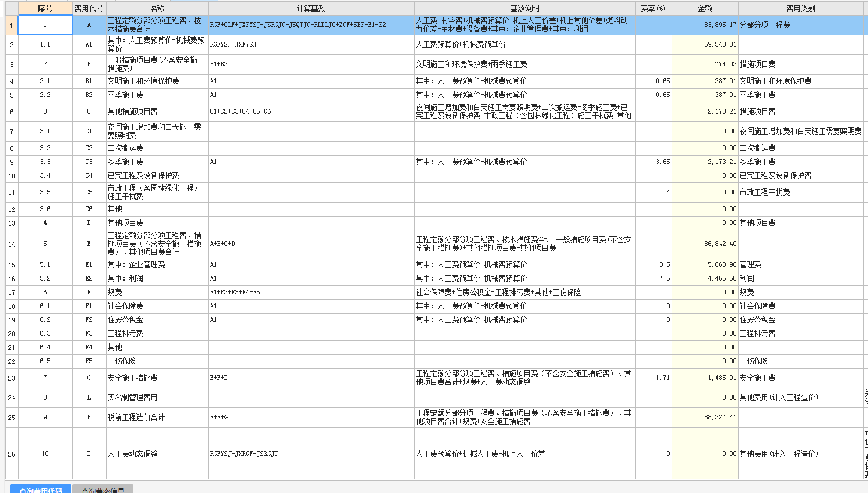Click the name cell 安全施工措施费

coord(157,378)
